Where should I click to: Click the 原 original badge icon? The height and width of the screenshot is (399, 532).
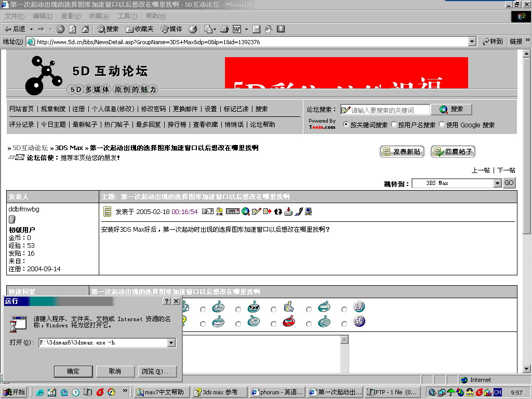click(x=359, y=307)
